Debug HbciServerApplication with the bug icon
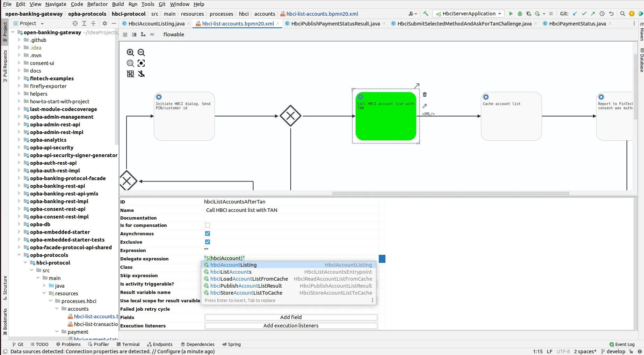 (x=520, y=14)
